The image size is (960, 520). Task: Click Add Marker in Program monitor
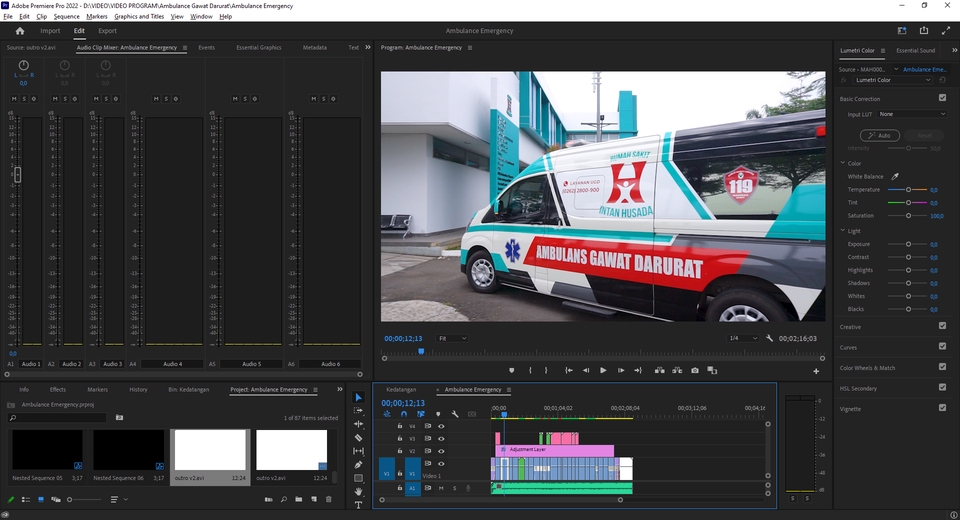[512, 371]
